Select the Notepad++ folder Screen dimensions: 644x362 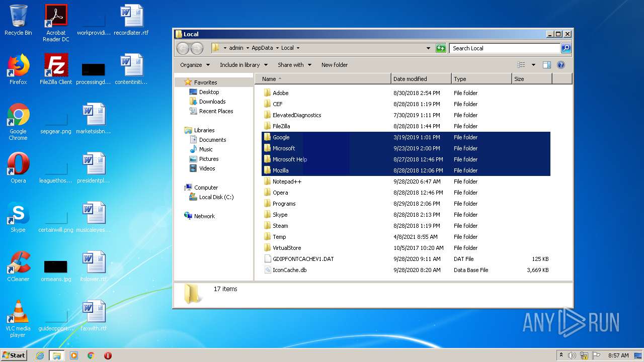pyautogui.click(x=406, y=182)
